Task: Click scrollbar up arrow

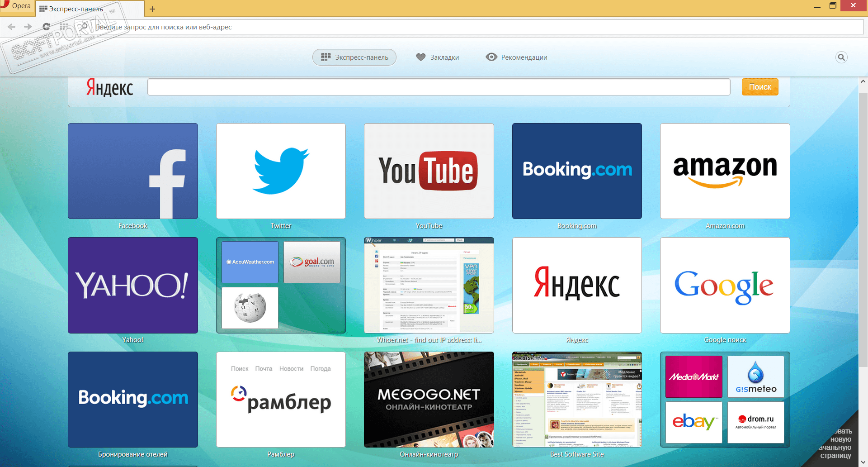Action: point(863,82)
